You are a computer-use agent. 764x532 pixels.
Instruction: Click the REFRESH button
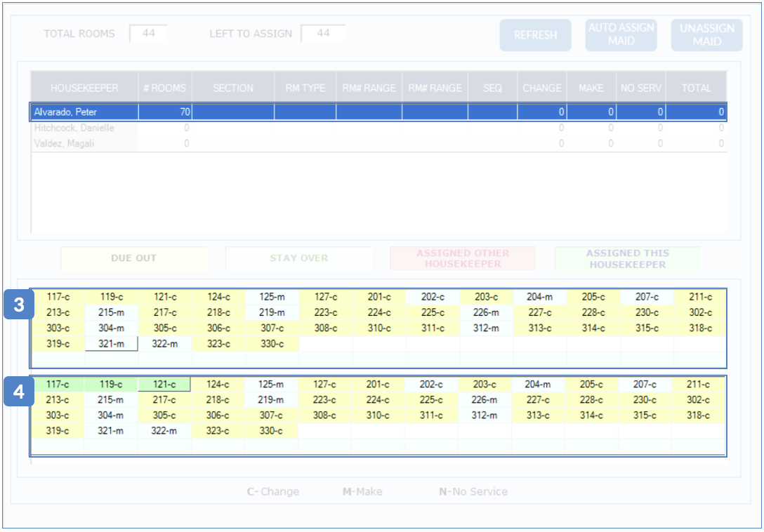(x=535, y=35)
